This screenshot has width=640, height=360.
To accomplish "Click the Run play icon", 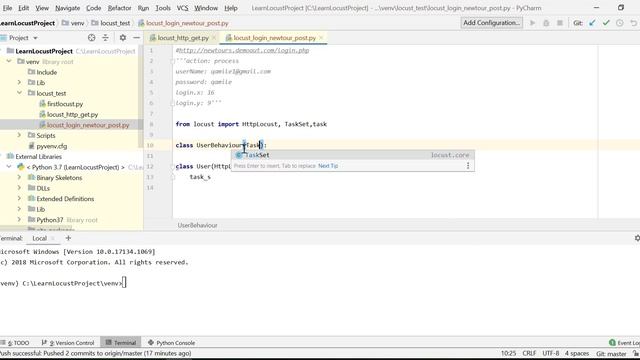I will [x=532, y=23].
